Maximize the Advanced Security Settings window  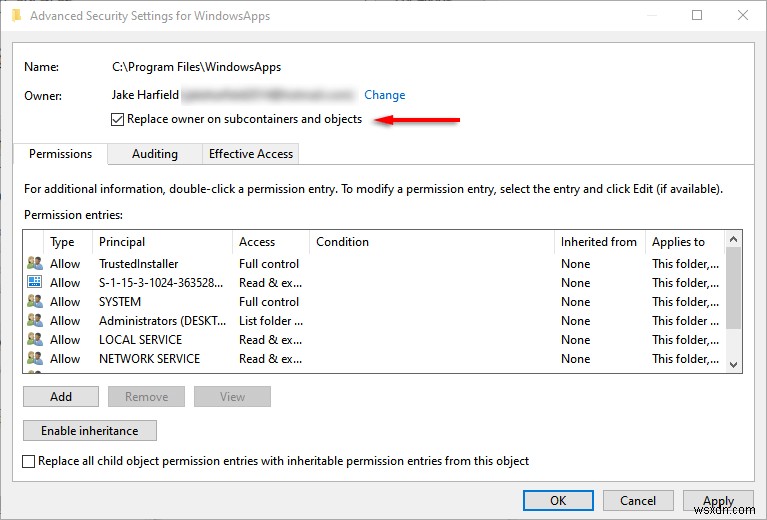(697, 15)
